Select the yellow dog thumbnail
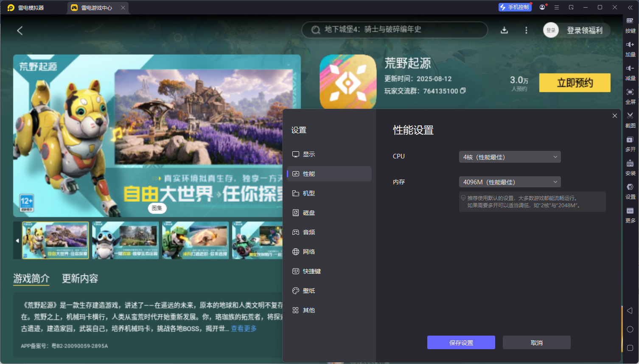This screenshot has height=364, width=639. pyautogui.click(x=56, y=240)
